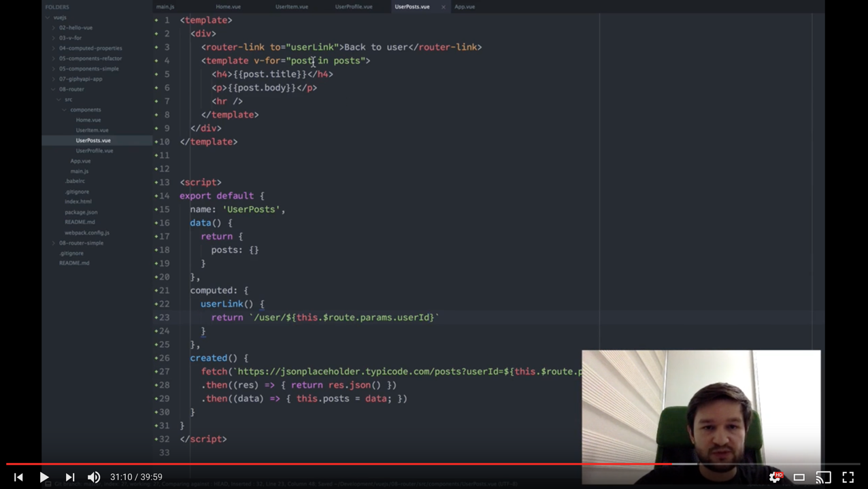Play the video

pos(44,477)
